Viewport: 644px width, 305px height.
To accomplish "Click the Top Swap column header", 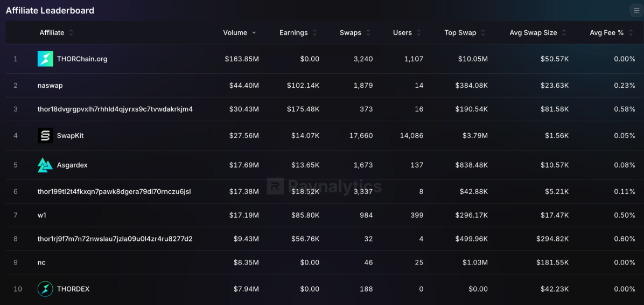I will point(460,33).
